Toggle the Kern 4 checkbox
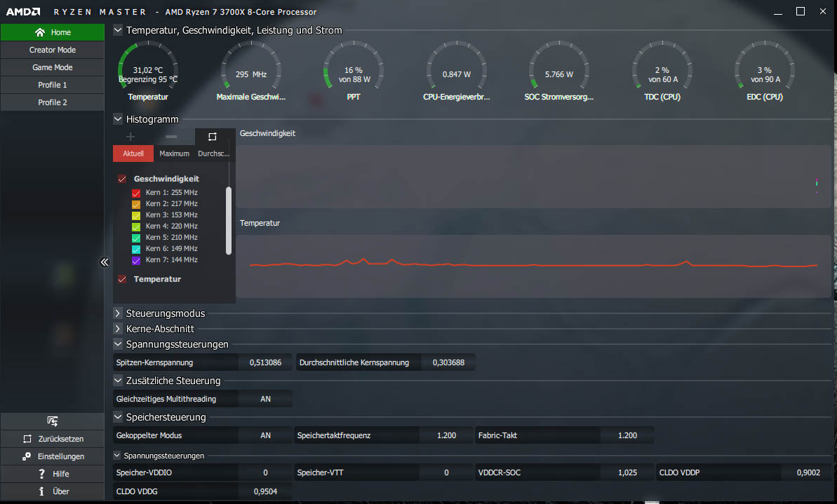The height and width of the screenshot is (504, 837). pyautogui.click(x=136, y=226)
